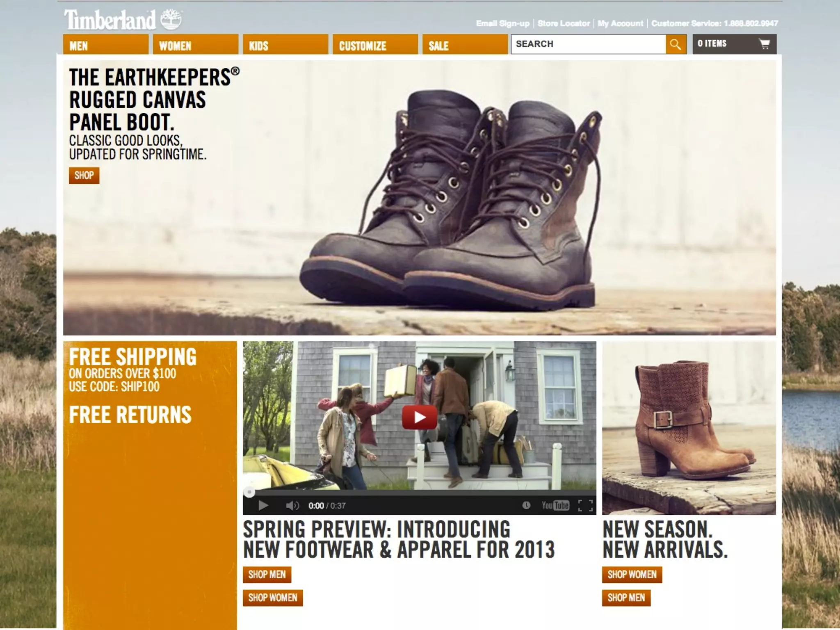Open the Email Sign-up link

coord(502,23)
